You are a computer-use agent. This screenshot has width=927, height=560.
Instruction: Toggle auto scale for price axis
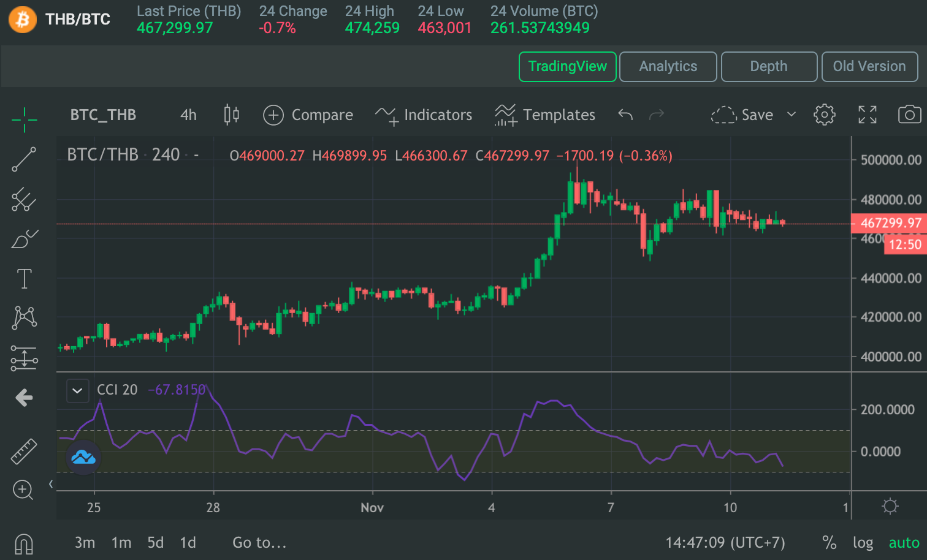click(904, 543)
